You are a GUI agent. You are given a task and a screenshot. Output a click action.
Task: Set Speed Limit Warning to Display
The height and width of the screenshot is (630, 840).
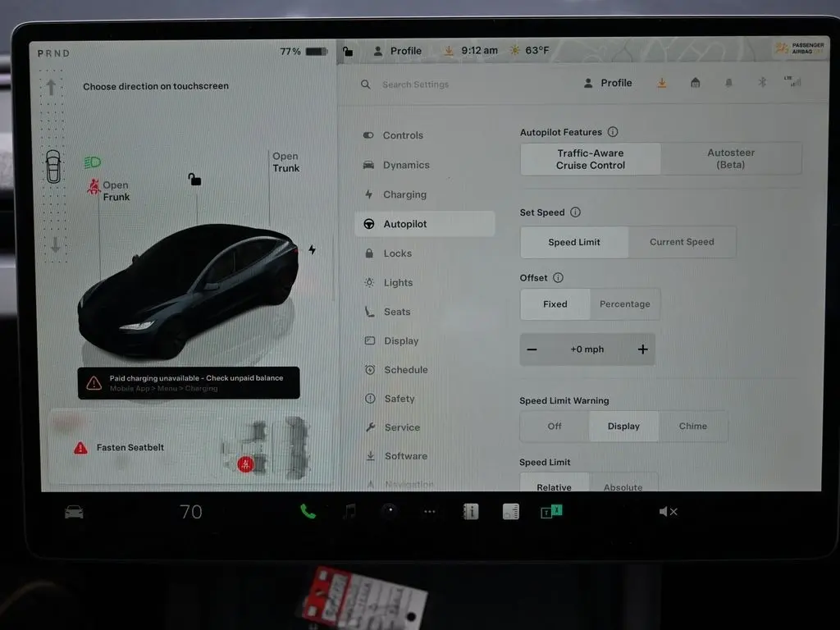623,427
